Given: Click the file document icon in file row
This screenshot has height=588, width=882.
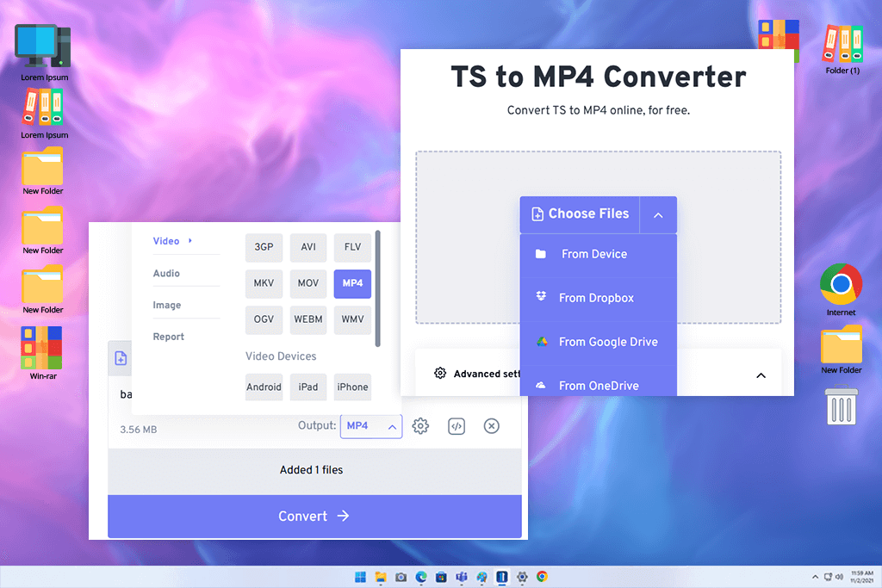Looking at the screenshot, I should point(121,358).
